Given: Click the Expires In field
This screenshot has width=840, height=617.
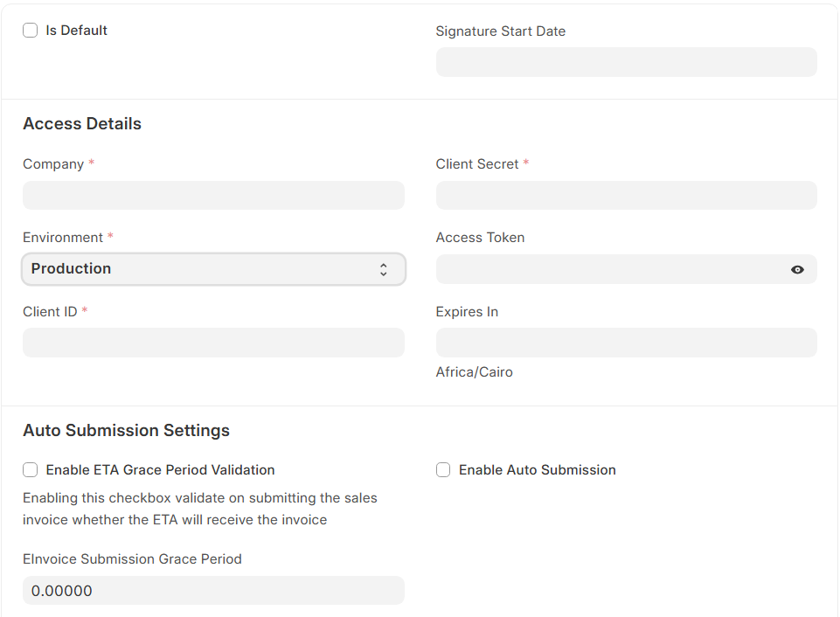Looking at the screenshot, I should click(626, 343).
